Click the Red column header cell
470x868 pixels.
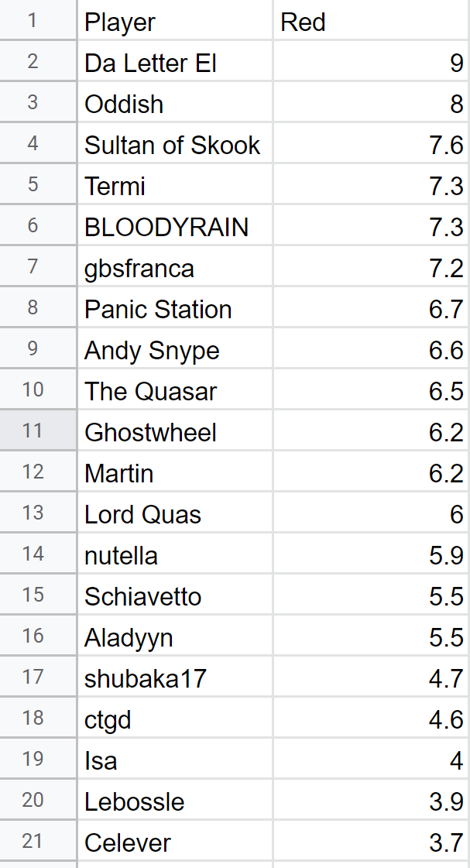tap(370, 22)
